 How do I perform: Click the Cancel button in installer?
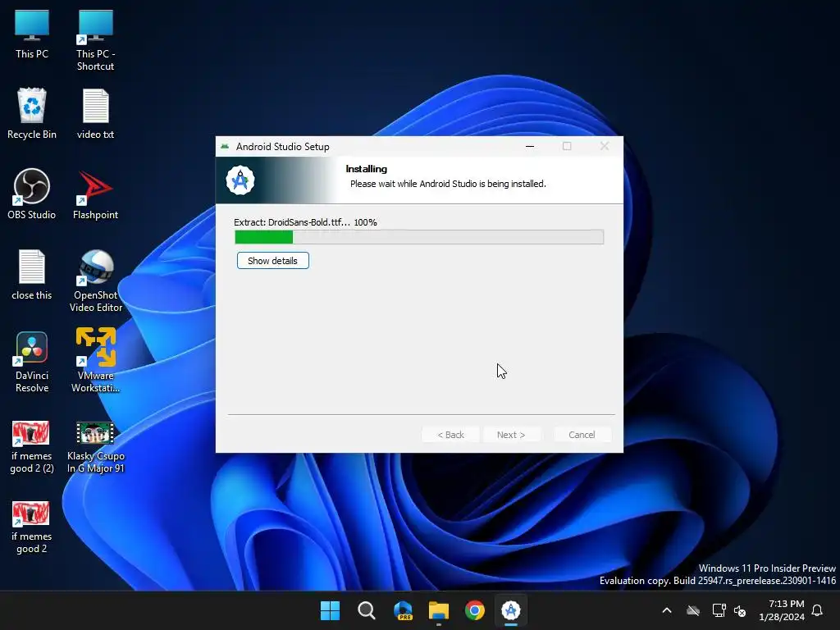click(x=582, y=435)
